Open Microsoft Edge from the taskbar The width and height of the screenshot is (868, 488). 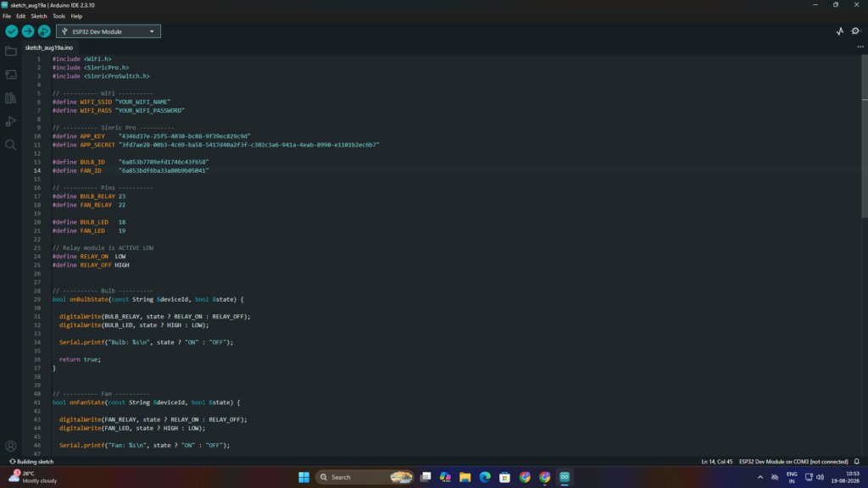click(485, 478)
